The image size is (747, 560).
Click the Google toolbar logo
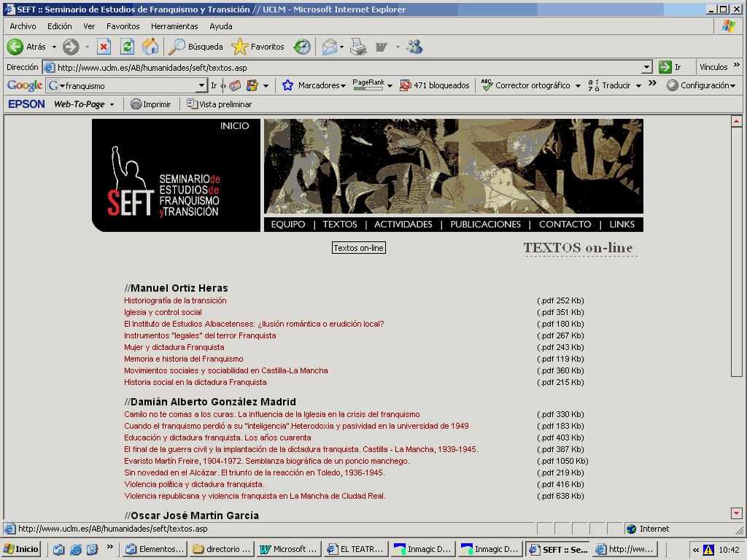tap(25, 85)
